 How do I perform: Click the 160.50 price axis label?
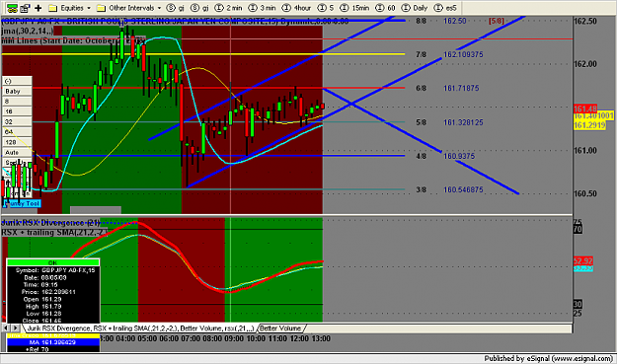point(585,193)
